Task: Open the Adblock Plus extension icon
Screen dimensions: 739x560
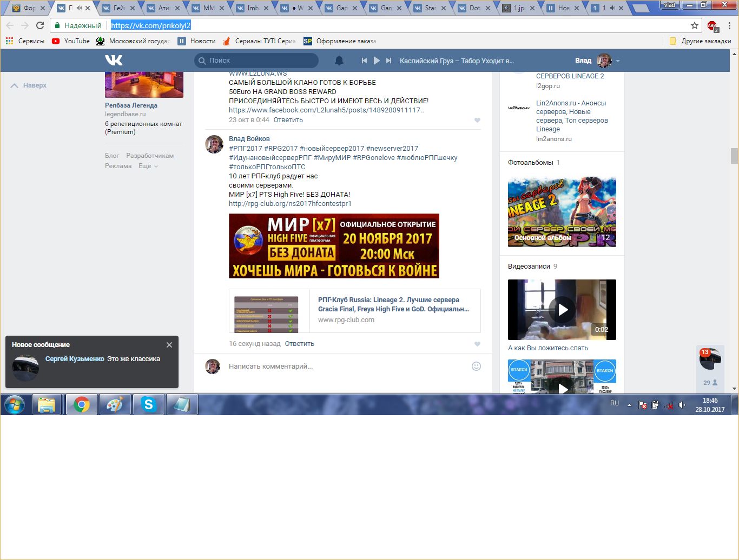Action: pyautogui.click(x=712, y=25)
